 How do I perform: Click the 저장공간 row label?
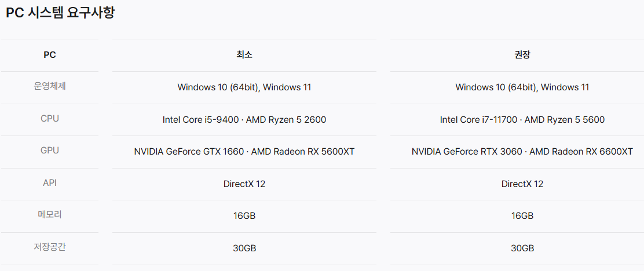50,247
